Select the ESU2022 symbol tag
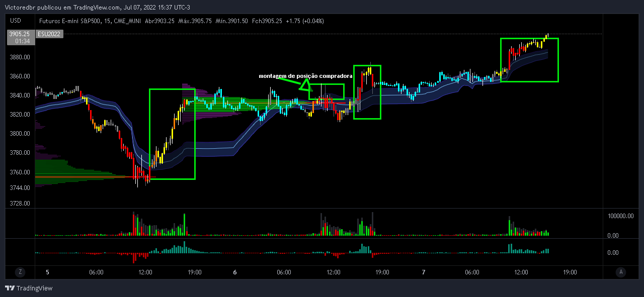Screen dimensions: 644x297 click(49, 34)
